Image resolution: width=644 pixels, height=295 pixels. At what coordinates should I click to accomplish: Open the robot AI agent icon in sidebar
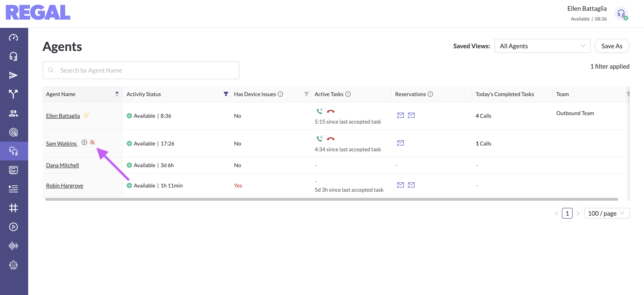13,265
